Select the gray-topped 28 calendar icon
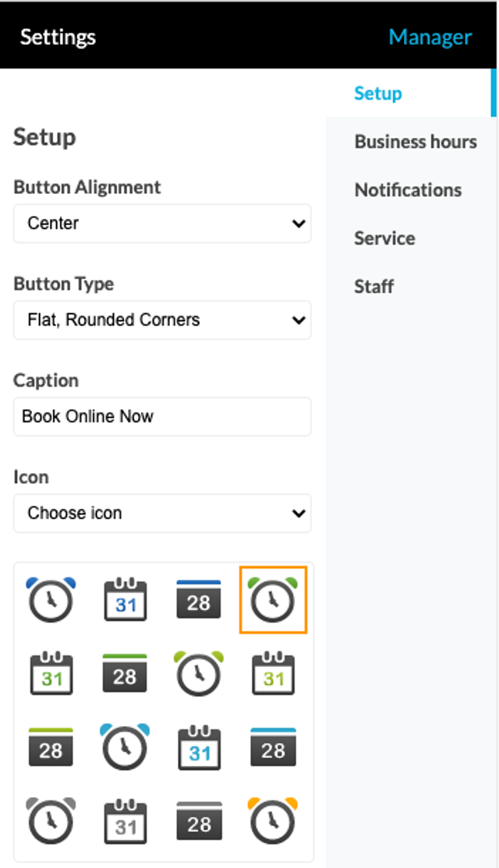Image resolution: width=499 pixels, height=868 pixels. click(x=199, y=821)
